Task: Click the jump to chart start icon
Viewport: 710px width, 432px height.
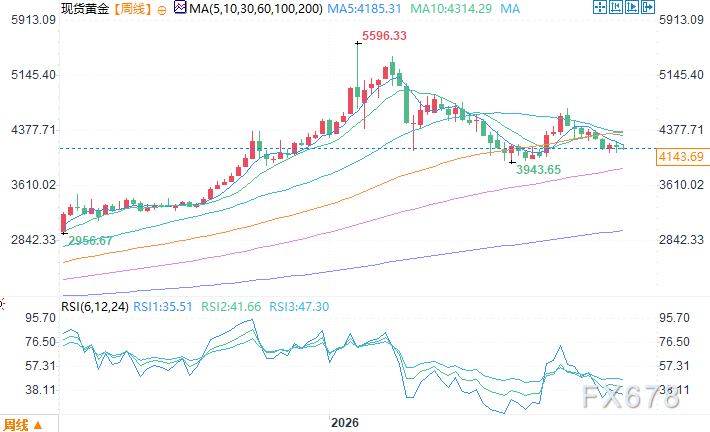Action: click(616, 7)
